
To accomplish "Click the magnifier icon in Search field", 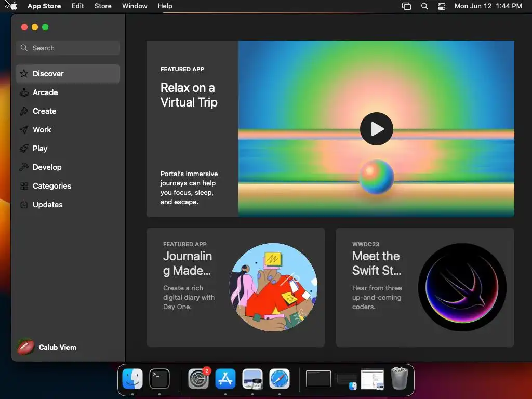I will (24, 48).
